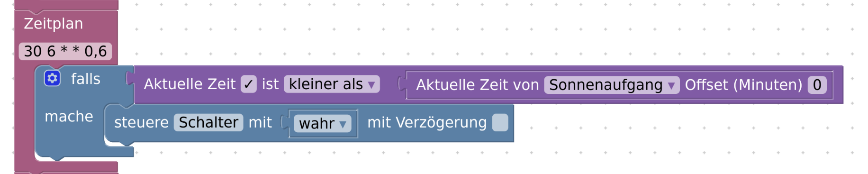Select the Schalter object ID field
The image size is (868, 174).
(208, 122)
